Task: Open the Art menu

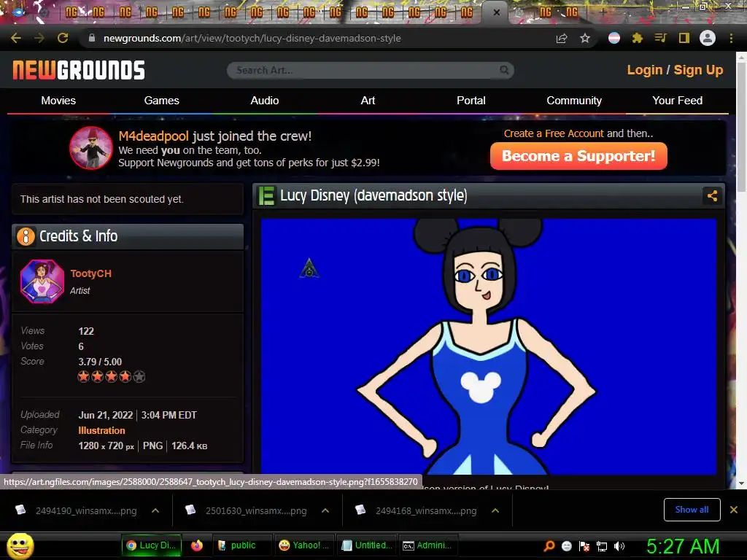Action: [368, 101]
